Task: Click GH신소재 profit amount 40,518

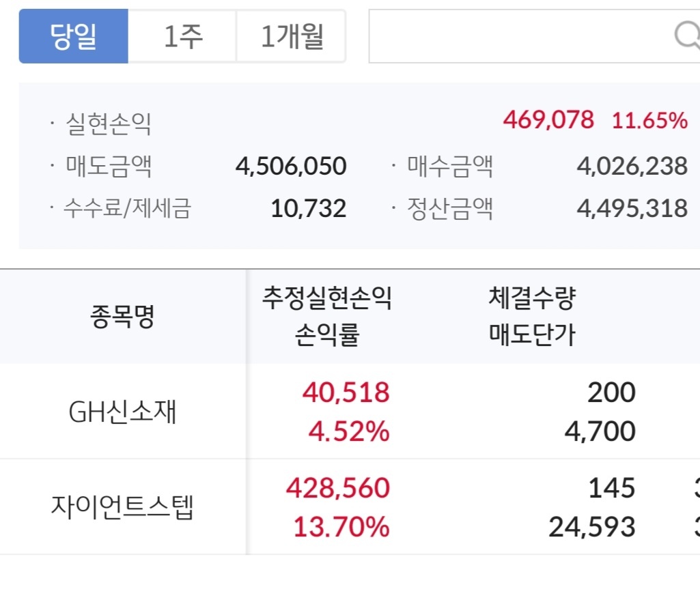Action: coord(346,392)
